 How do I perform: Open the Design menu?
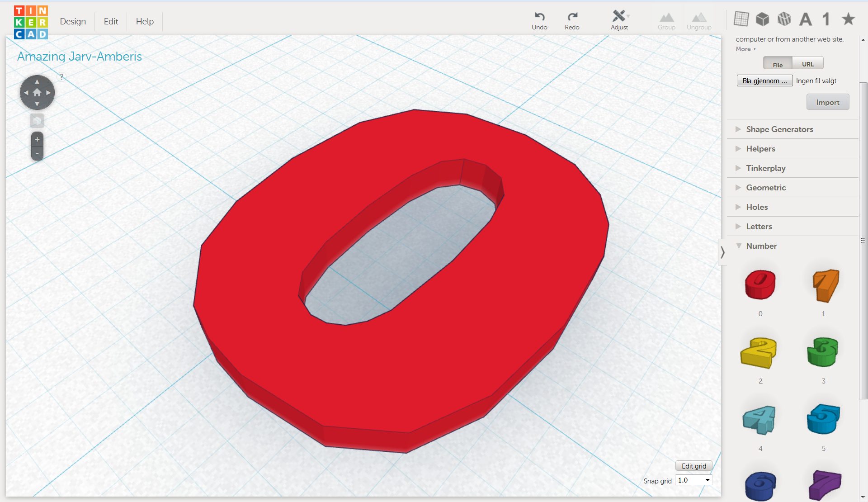[71, 21]
